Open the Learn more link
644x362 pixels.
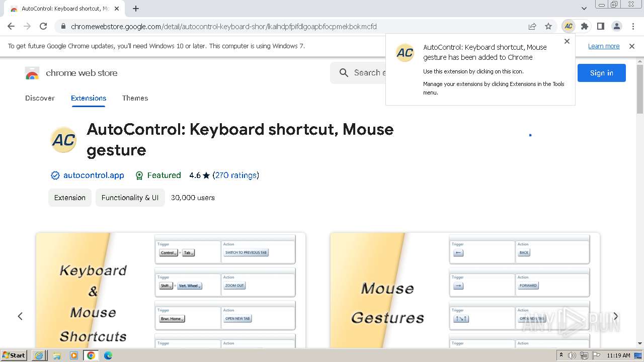pos(604,46)
